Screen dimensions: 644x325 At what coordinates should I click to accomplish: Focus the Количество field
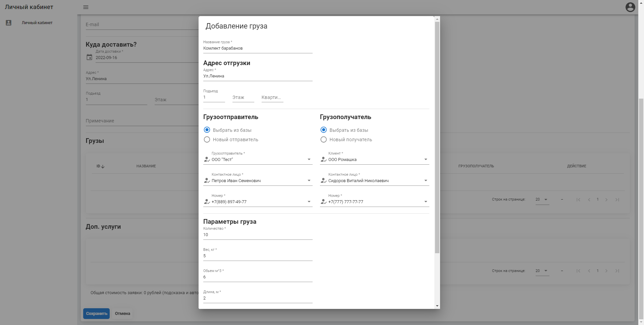pos(258,235)
